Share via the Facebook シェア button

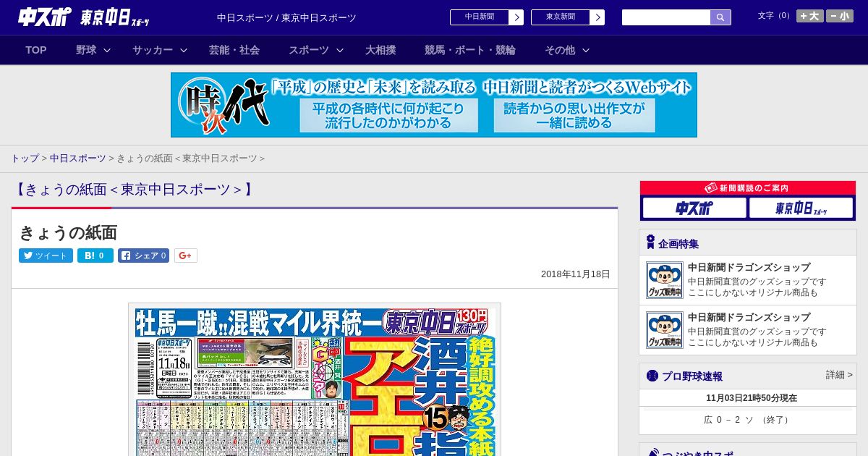[144, 256]
